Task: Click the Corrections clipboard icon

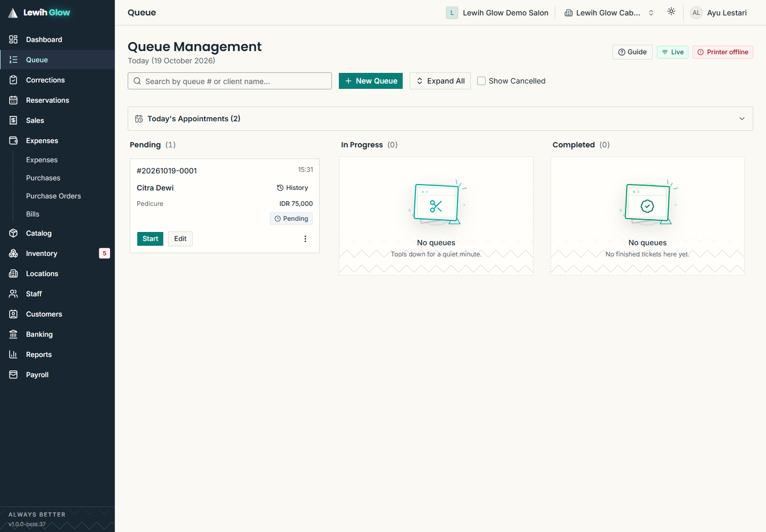Action: 13,80
